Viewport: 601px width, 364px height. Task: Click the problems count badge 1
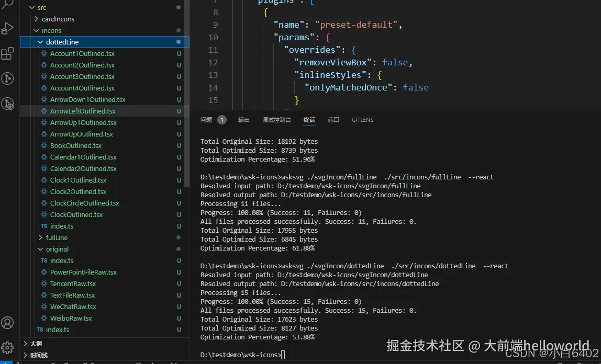tap(221, 120)
